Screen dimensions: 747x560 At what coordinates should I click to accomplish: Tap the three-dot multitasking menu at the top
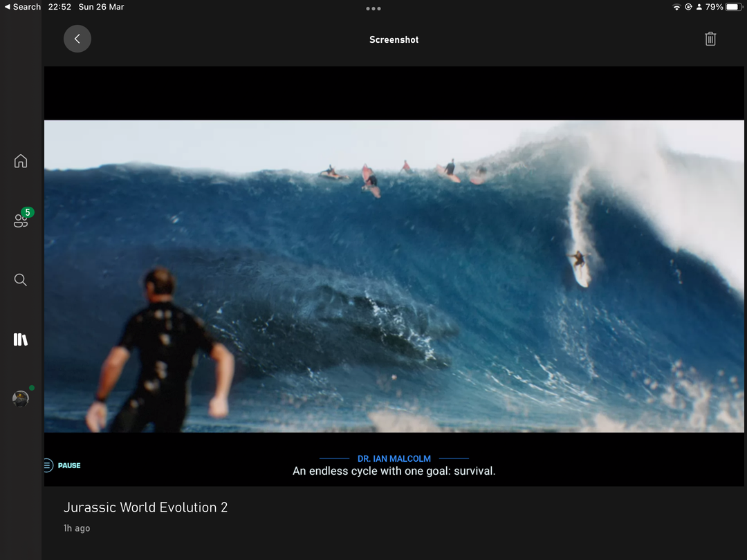point(373,8)
